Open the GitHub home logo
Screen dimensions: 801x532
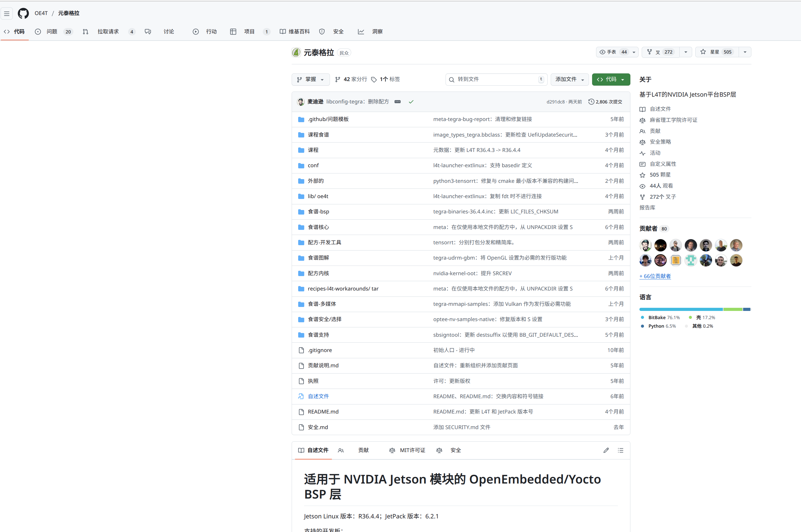tap(23, 13)
